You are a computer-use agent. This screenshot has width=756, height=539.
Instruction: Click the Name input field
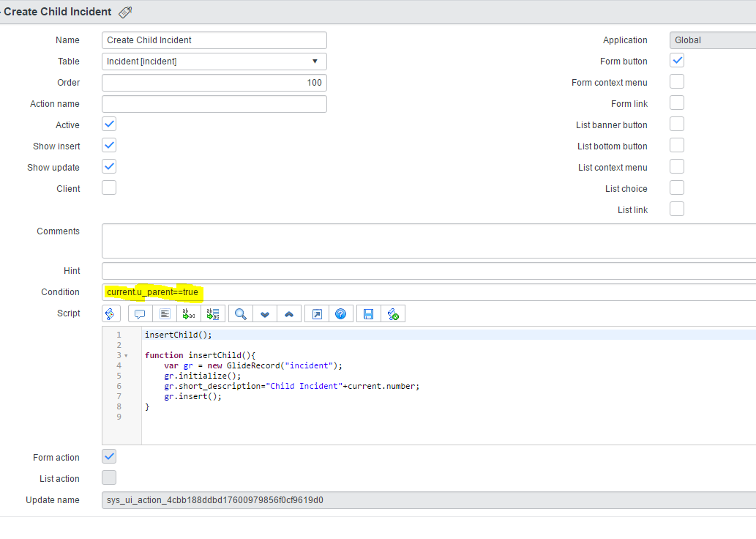click(x=214, y=40)
